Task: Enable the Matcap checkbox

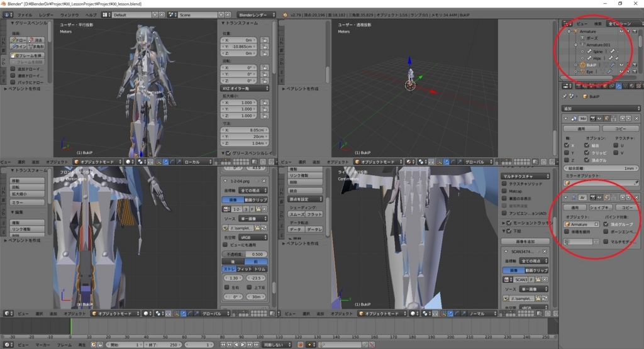Action: pyautogui.click(x=504, y=191)
